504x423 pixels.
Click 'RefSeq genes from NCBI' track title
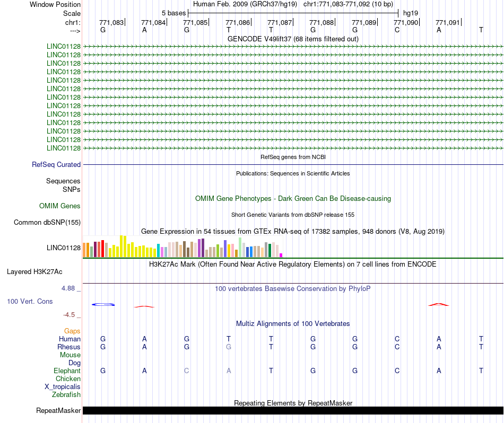(293, 157)
